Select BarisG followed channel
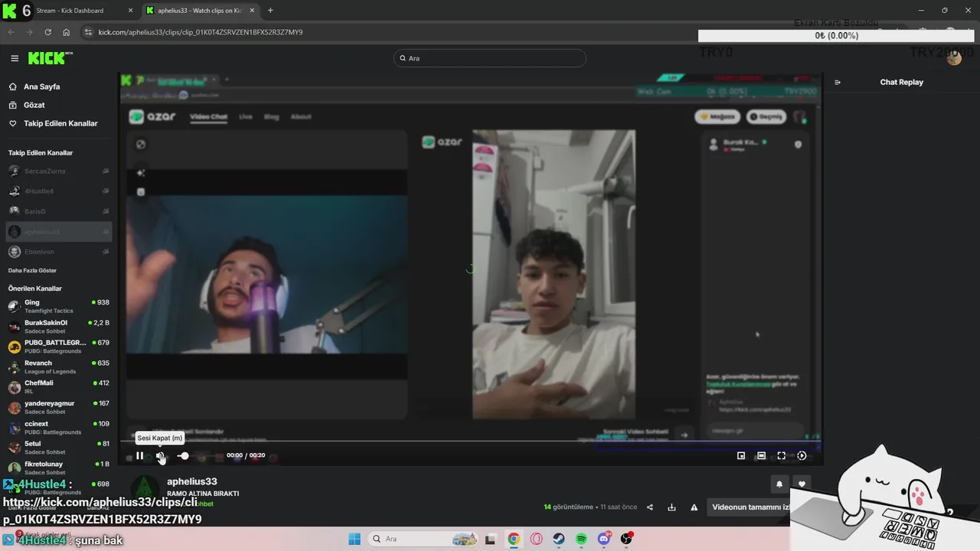Screen dimensions: 980x551 [x=58, y=211]
